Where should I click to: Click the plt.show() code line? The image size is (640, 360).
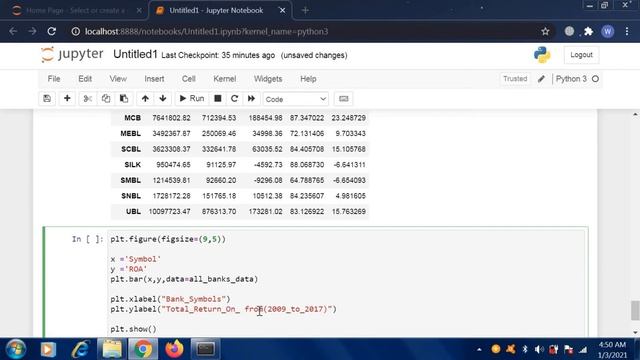tap(133, 329)
